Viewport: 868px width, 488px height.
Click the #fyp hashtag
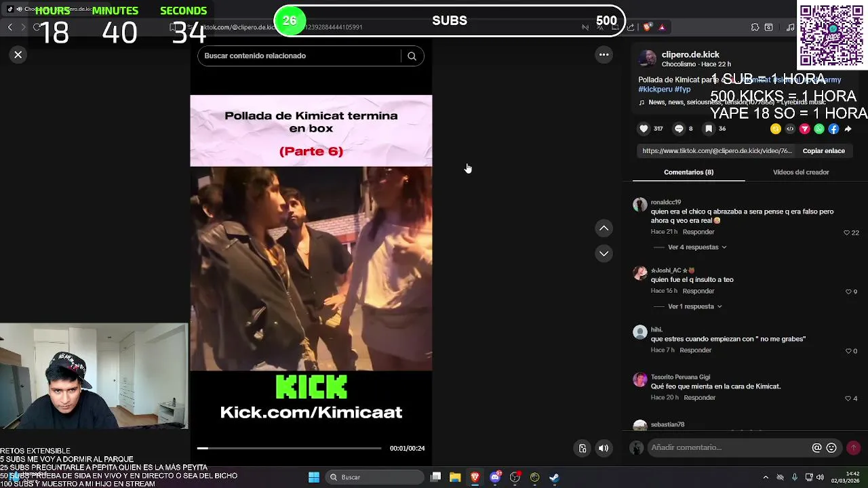(682, 89)
